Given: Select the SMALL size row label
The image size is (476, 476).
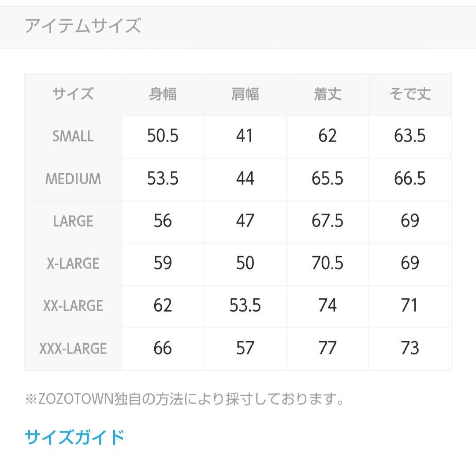Looking at the screenshot, I should coord(73,137).
